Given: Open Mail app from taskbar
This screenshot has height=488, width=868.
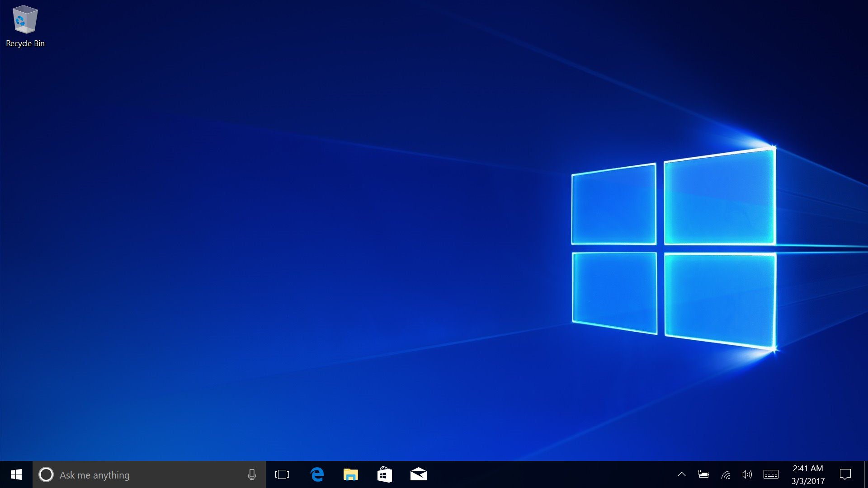Looking at the screenshot, I should [418, 474].
